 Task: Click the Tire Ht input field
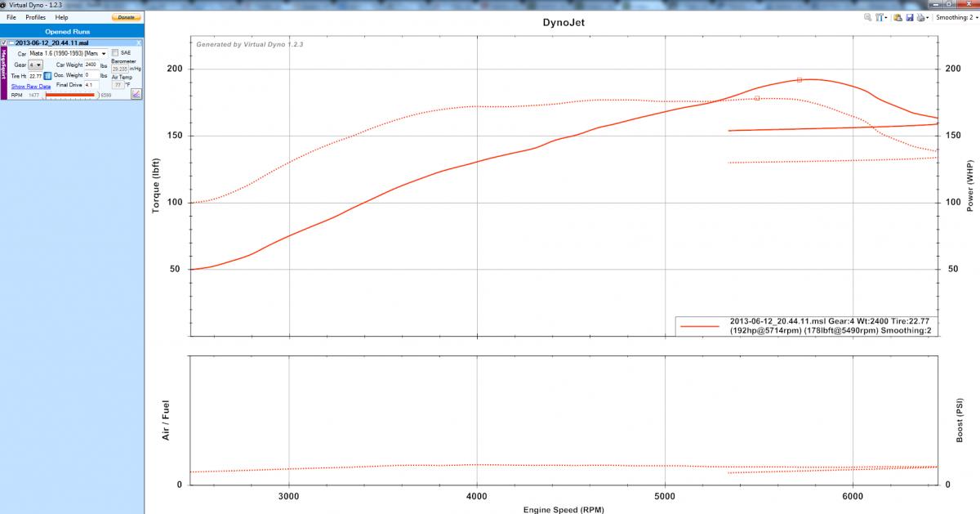(x=35, y=76)
